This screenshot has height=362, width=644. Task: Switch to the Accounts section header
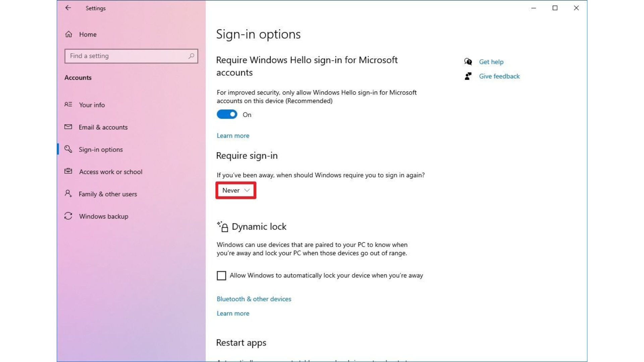(x=78, y=77)
